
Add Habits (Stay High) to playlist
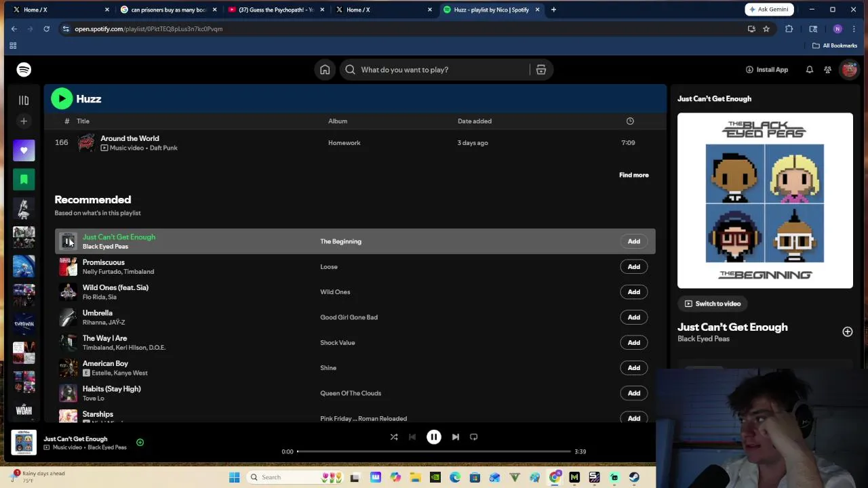633,393
